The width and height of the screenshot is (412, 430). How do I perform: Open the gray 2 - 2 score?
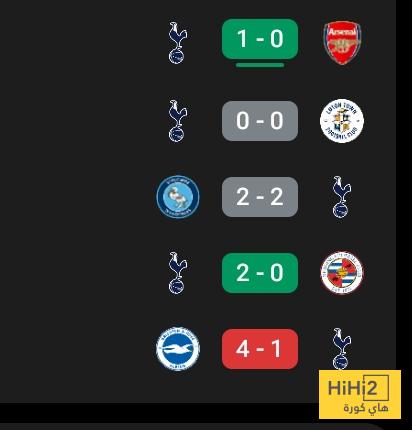click(260, 197)
